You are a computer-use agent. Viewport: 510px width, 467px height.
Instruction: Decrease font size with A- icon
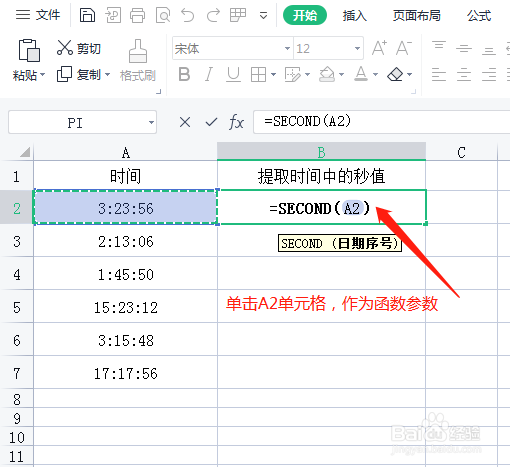pos(404,48)
